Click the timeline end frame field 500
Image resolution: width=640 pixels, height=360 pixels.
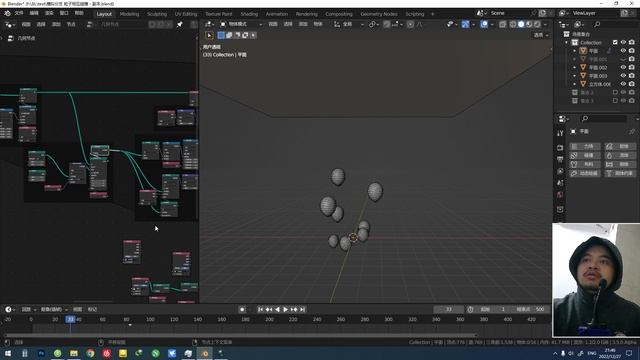coord(532,309)
